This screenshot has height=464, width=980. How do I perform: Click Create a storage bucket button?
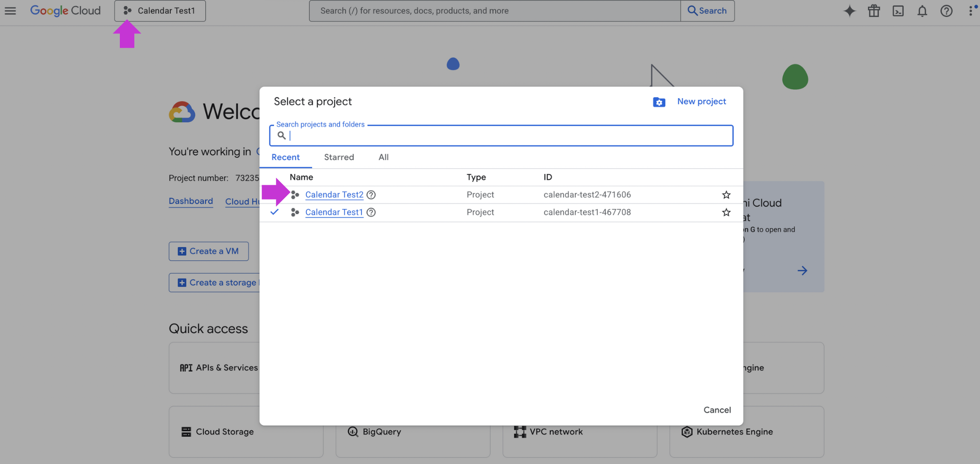pos(215,283)
